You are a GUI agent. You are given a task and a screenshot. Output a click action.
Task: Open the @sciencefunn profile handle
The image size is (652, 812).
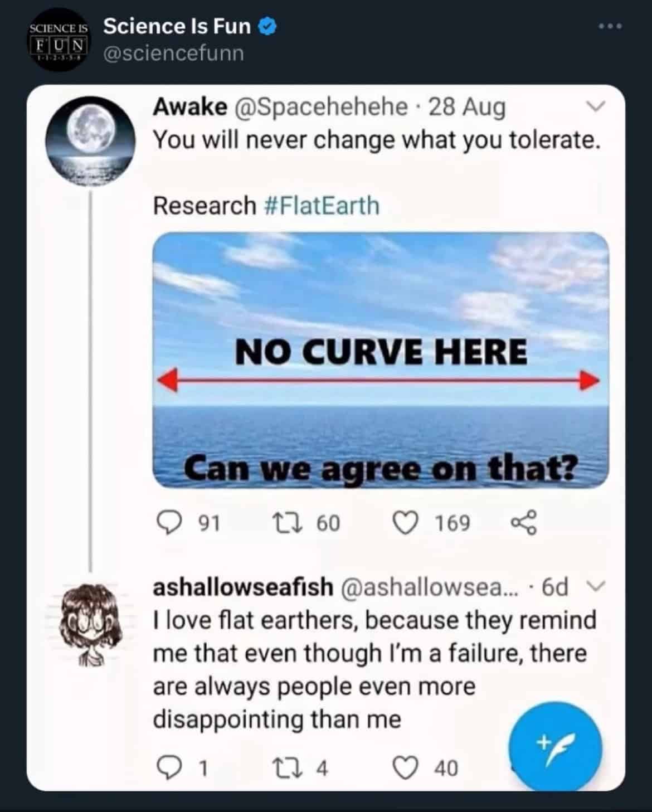point(174,53)
